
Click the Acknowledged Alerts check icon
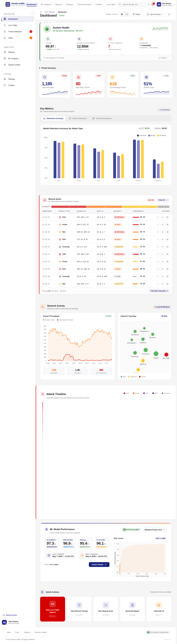pos(112,77)
